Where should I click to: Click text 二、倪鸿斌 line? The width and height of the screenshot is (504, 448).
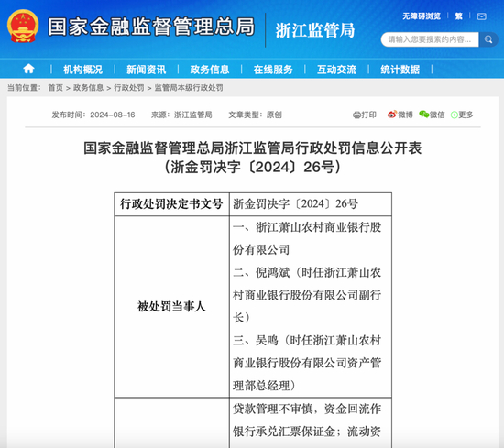click(x=307, y=272)
